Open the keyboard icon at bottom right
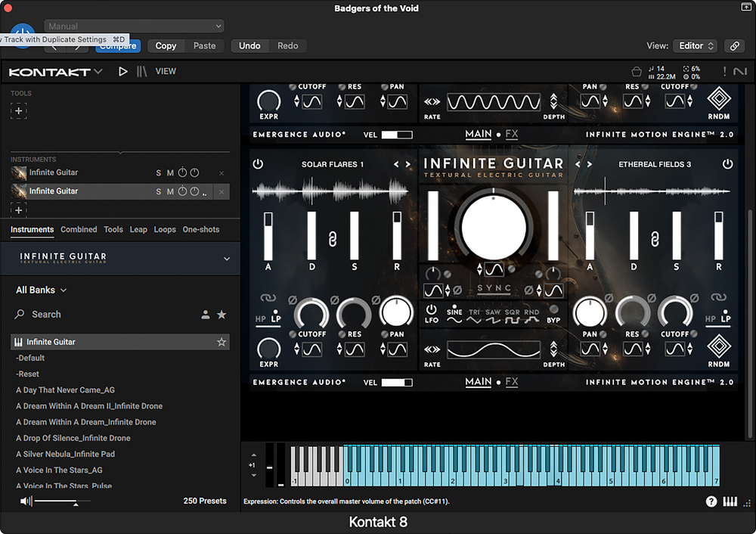The width and height of the screenshot is (756, 534). [x=730, y=501]
